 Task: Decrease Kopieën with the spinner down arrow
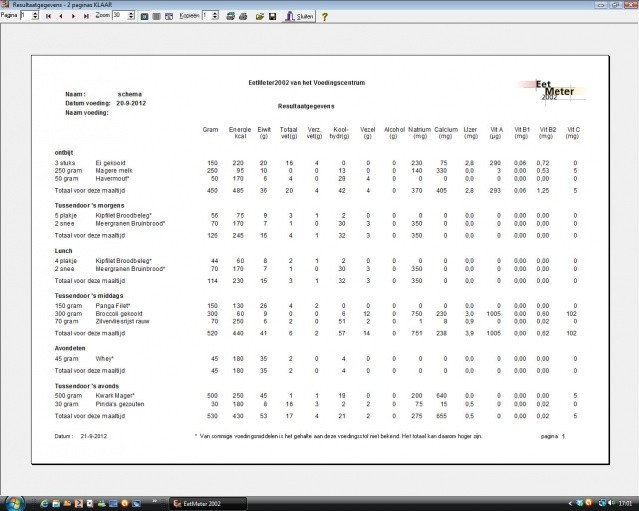215,18
